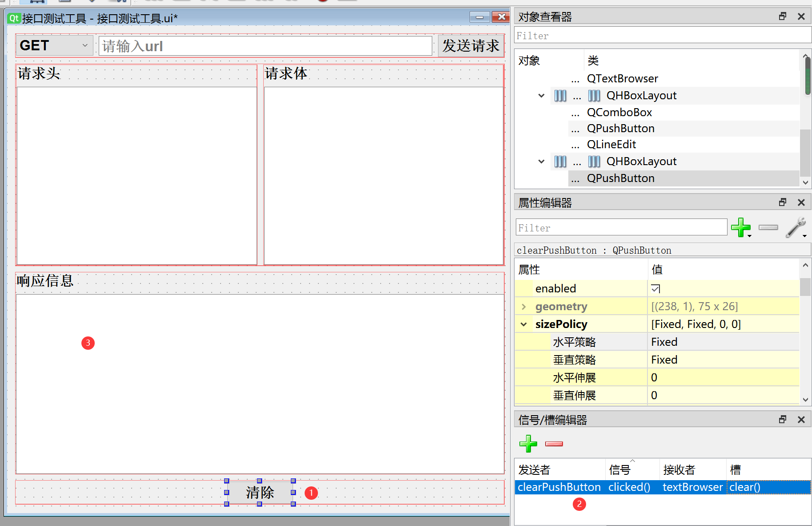Image resolution: width=812 pixels, height=526 pixels.
Task: Click the 发送请求 button
Action: pyautogui.click(x=471, y=46)
